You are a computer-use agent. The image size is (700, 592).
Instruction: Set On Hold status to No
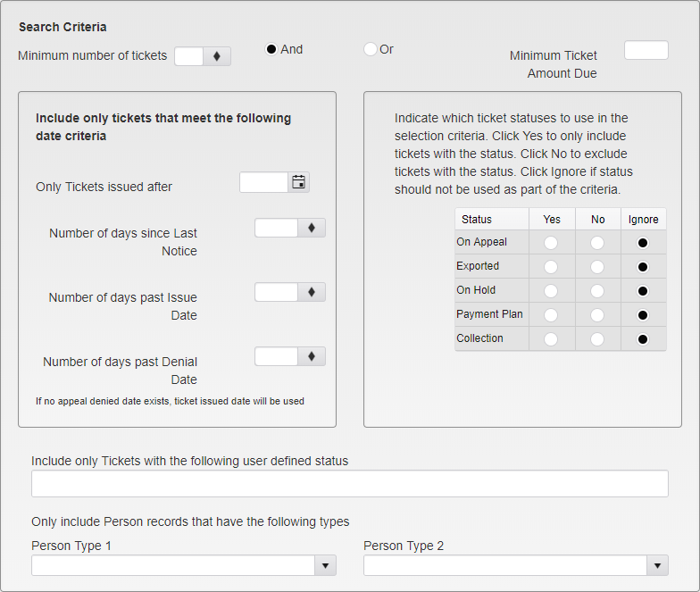pyautogui.click(x=597, y=291)
